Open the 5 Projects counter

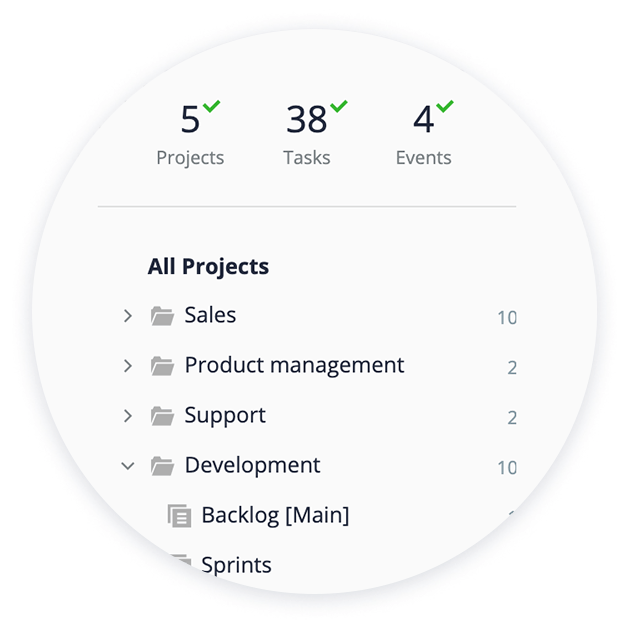click(190, 135)
